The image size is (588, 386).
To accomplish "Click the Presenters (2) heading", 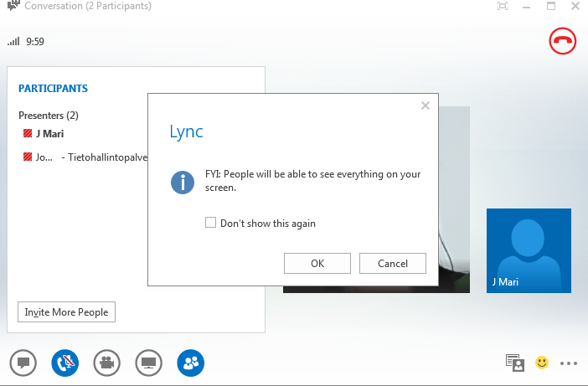I will coord(49,116).
